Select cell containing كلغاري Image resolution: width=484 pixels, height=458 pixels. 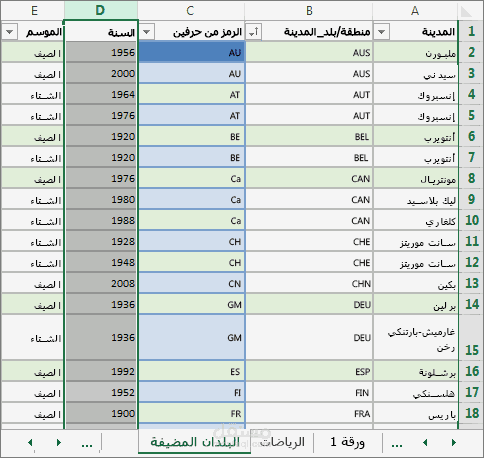(415, 220)
